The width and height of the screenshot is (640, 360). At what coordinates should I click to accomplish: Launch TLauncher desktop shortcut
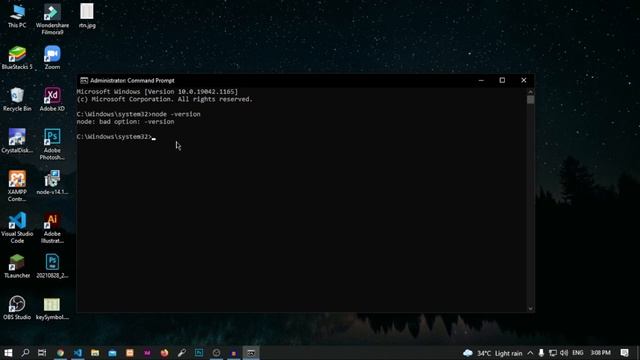click(17, 266)
